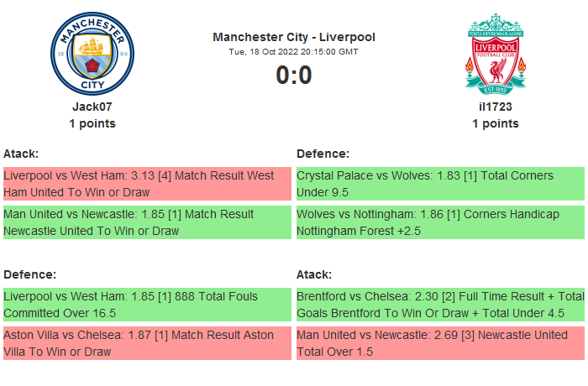
Task: Select the Crystal Palace vs Wolves corners bet
Action: click(440, 184)
